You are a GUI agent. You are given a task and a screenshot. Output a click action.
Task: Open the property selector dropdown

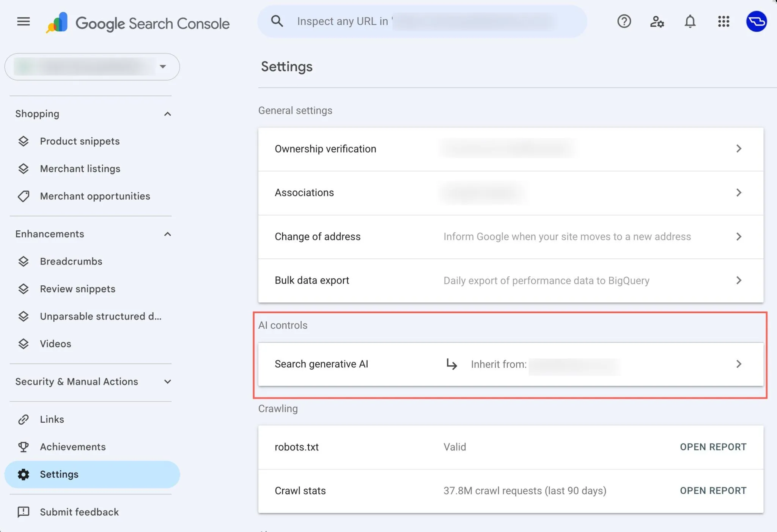tap(92, 67)
